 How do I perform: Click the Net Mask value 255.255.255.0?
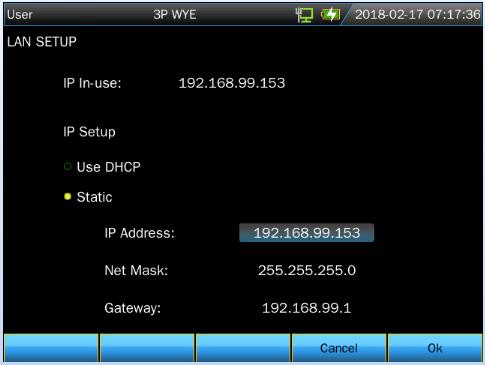click(x=307, y=270)
